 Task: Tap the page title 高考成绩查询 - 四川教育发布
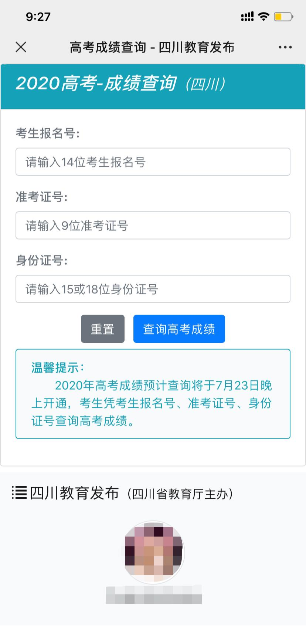pyautogui.click(x=152, y=47)
